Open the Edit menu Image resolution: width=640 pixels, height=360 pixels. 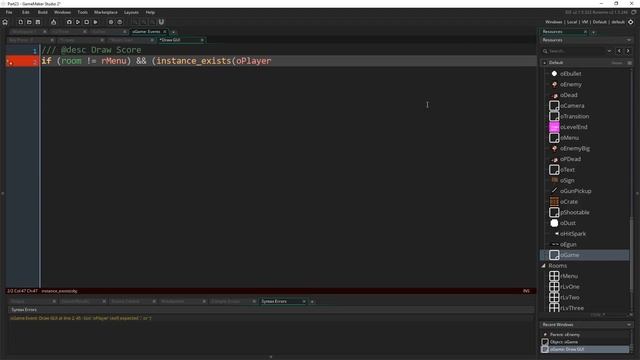click(26, 13)
